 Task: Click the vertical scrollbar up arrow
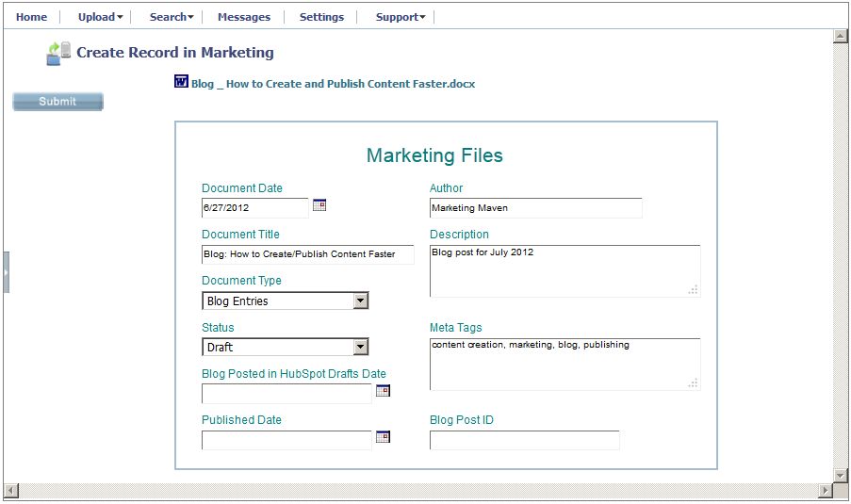[x=840, y=36]
